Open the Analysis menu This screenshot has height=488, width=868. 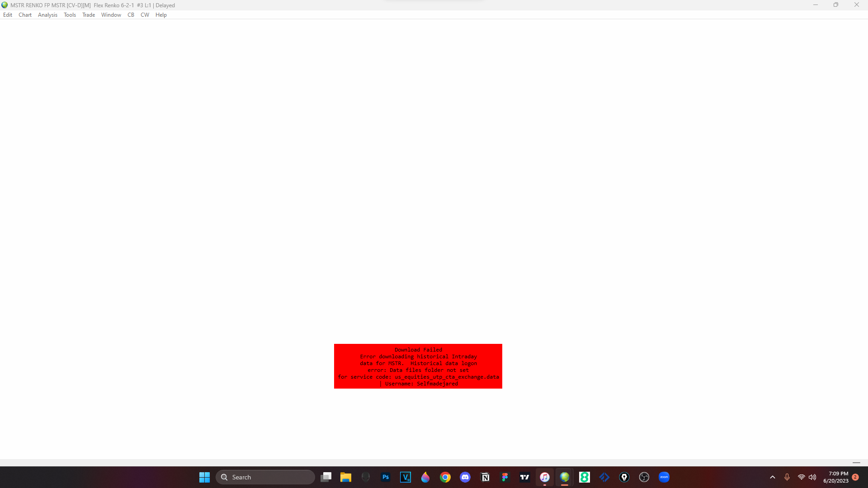click(47, 15)
